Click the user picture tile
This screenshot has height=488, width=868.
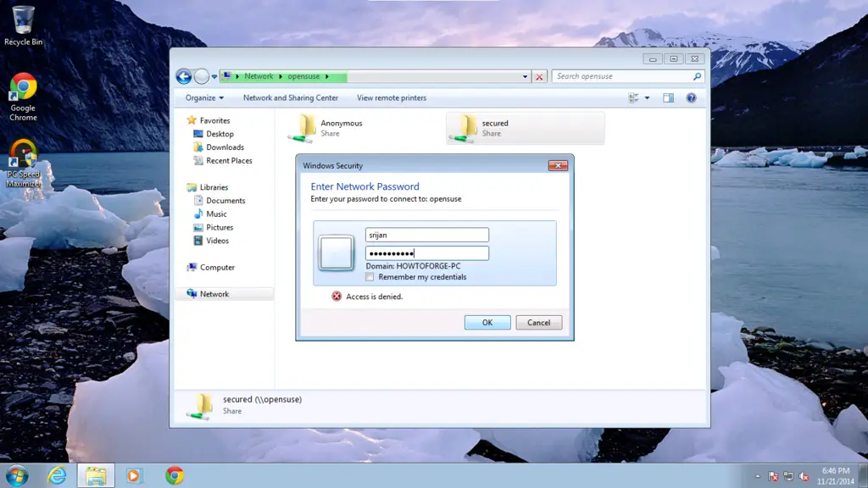[x=336, y=252]
